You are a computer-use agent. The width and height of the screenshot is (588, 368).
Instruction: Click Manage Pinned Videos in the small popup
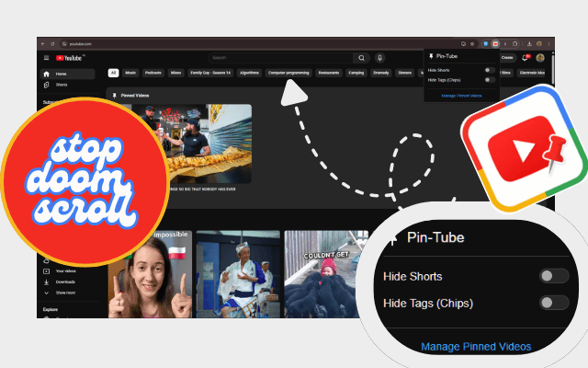click(461, 96)
